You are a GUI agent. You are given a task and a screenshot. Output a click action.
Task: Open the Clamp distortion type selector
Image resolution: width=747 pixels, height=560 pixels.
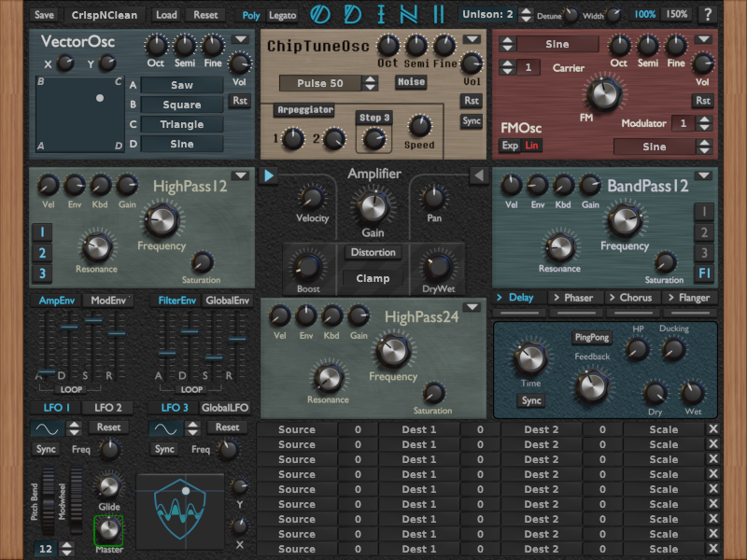[373, 278]
